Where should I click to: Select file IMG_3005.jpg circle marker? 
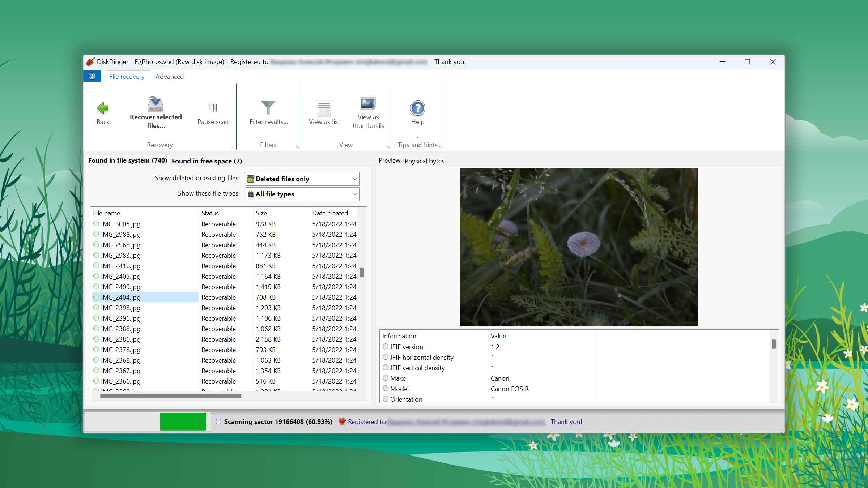(96, 224)
